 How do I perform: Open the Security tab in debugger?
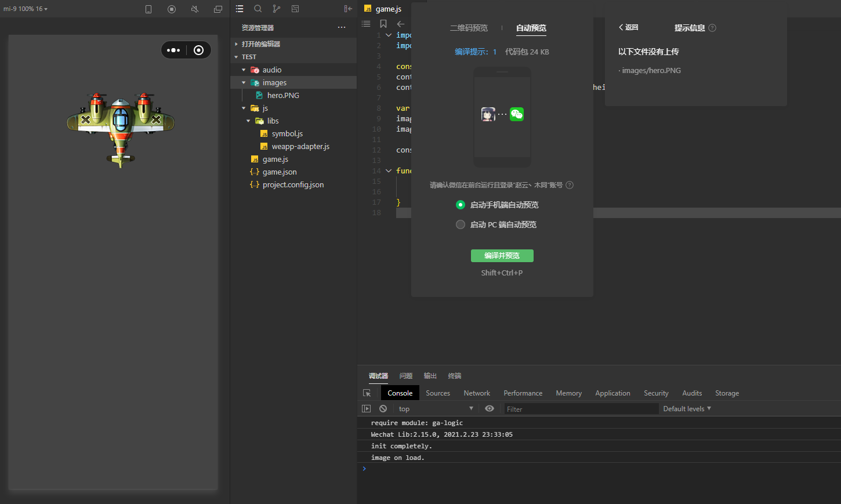click(x=656, y=393)
